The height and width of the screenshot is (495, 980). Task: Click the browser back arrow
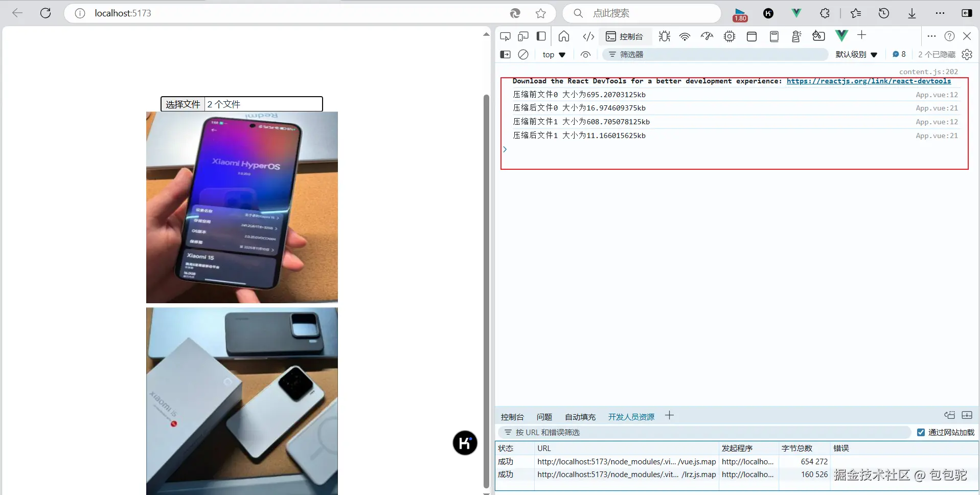pos(17,13)
